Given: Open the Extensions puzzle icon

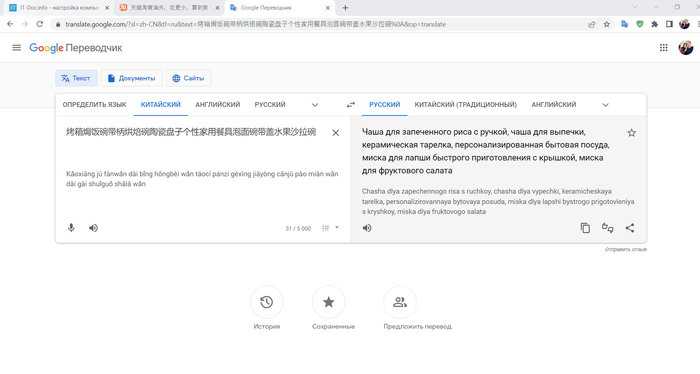Looking at the screenshot, I should point(654,24).
